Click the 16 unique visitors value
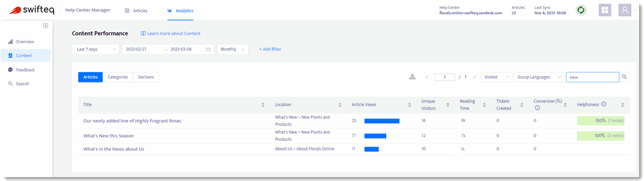The width and height of the screenshot is (644, 181). point(424,121)
